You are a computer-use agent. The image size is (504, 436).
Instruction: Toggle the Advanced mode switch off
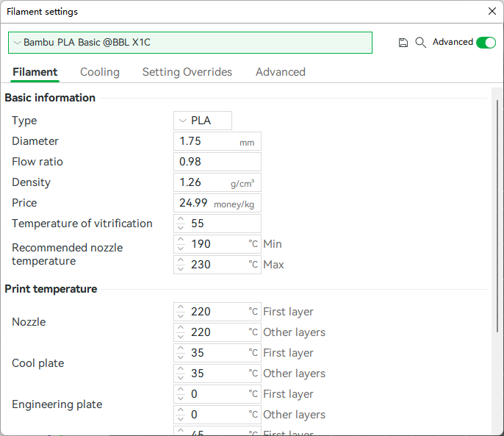point(486,43)
